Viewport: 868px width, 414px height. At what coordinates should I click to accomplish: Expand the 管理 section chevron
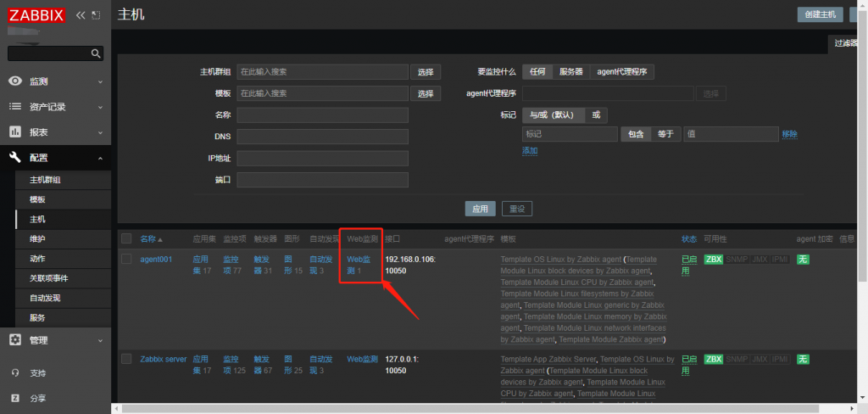coord(100,340)
